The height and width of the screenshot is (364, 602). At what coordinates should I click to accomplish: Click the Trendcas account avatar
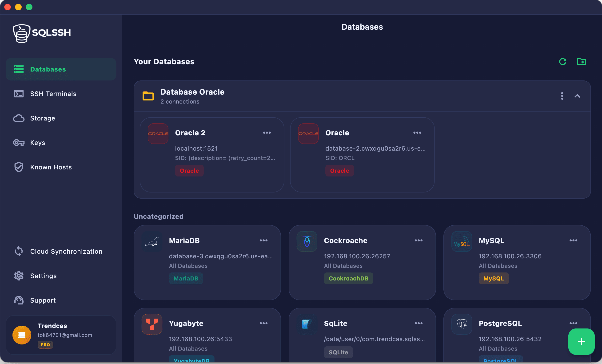[x=22, y=335]
